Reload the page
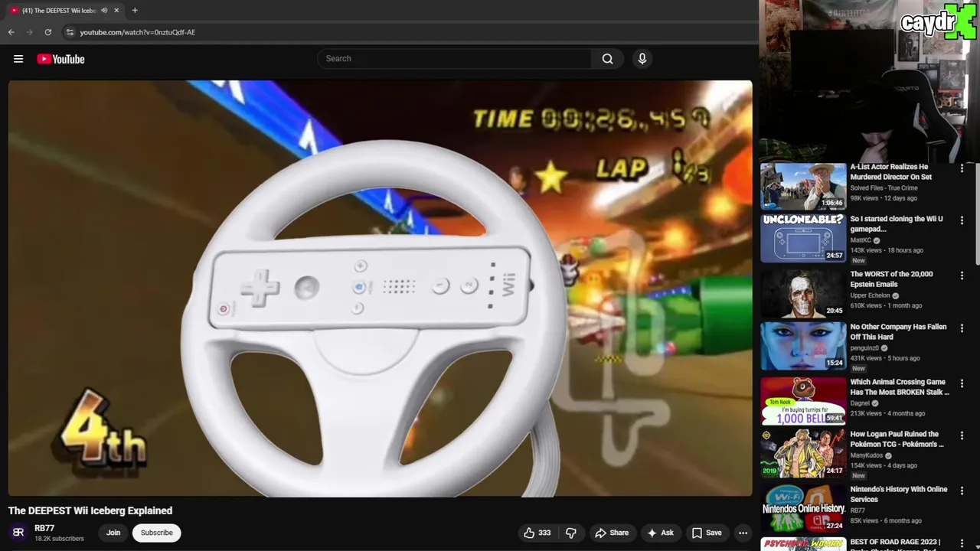This screenshot has width=980, height=551. point(47,32)
